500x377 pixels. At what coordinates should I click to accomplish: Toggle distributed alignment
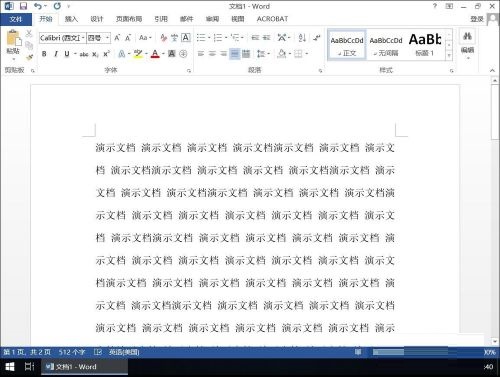point(246,54)
